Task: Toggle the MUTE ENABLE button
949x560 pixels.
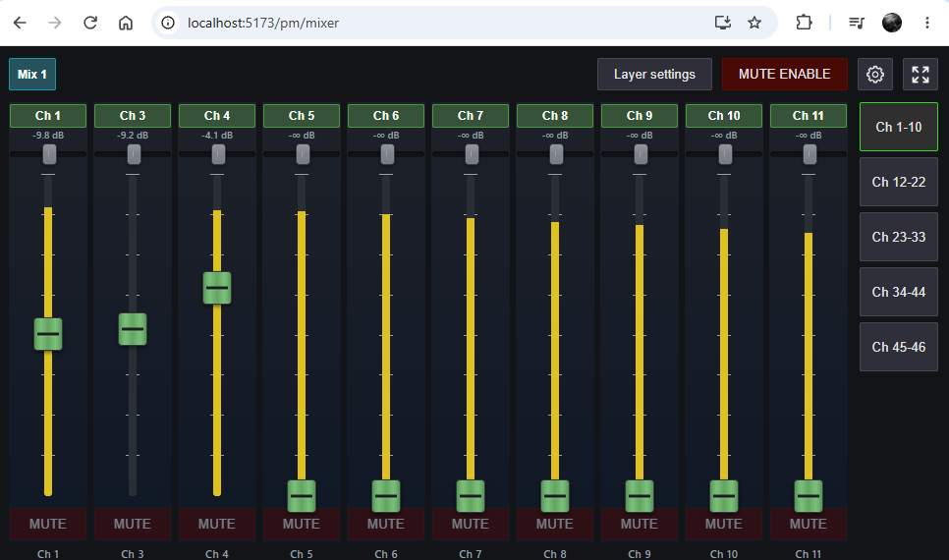Action: tap(784, 74)
